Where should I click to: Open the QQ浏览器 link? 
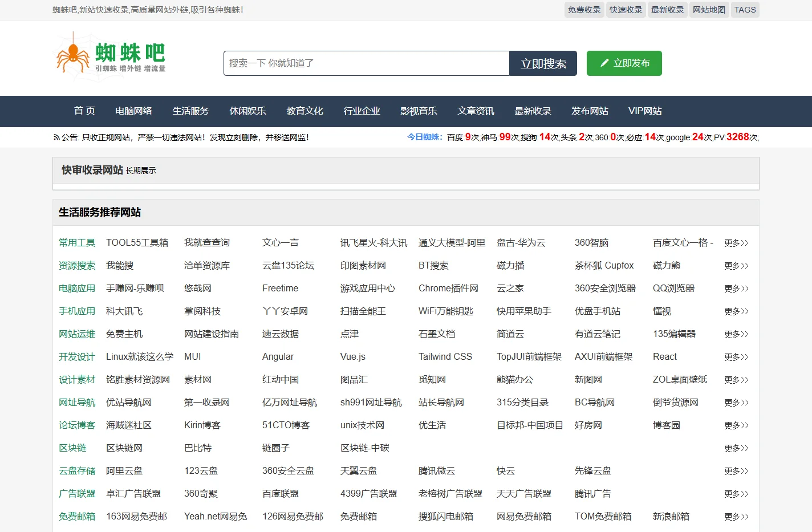coord(673,289)
